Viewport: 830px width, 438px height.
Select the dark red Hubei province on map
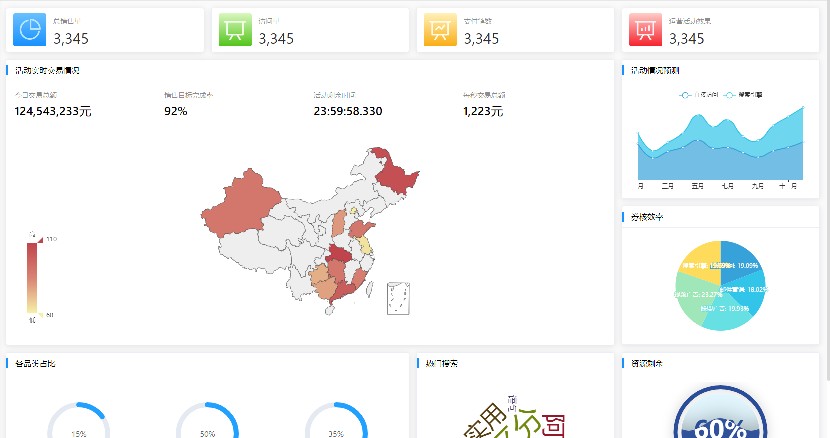[339, 254]
